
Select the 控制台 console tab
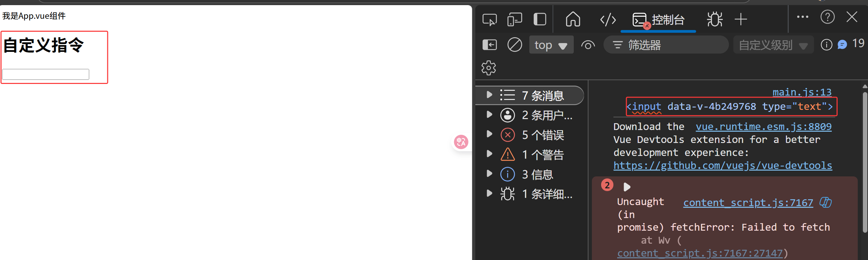[x=658, y=20]
